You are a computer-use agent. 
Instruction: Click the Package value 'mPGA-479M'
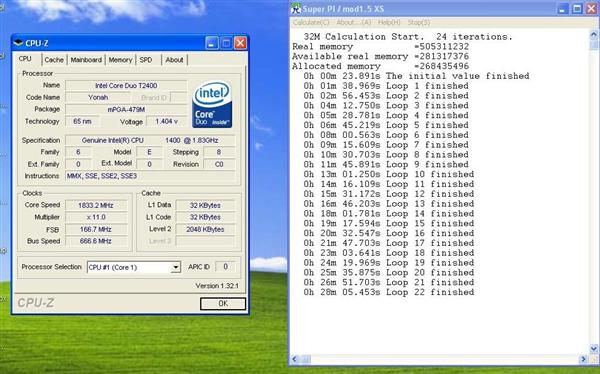(x=126, y=109)
